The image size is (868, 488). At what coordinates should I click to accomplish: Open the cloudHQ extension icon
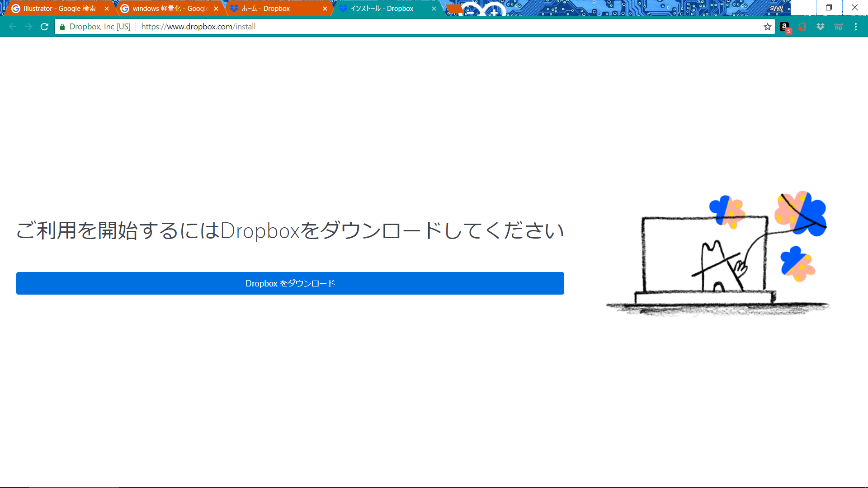pos(839,27)
